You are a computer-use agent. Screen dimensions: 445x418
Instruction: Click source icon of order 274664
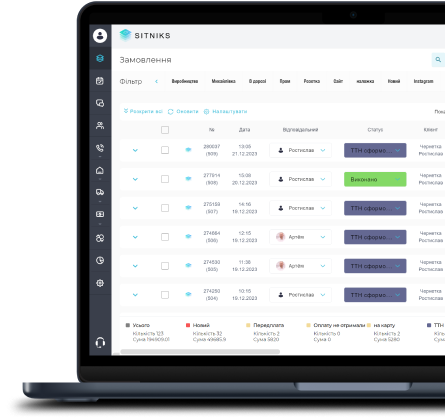click(188, 237)
